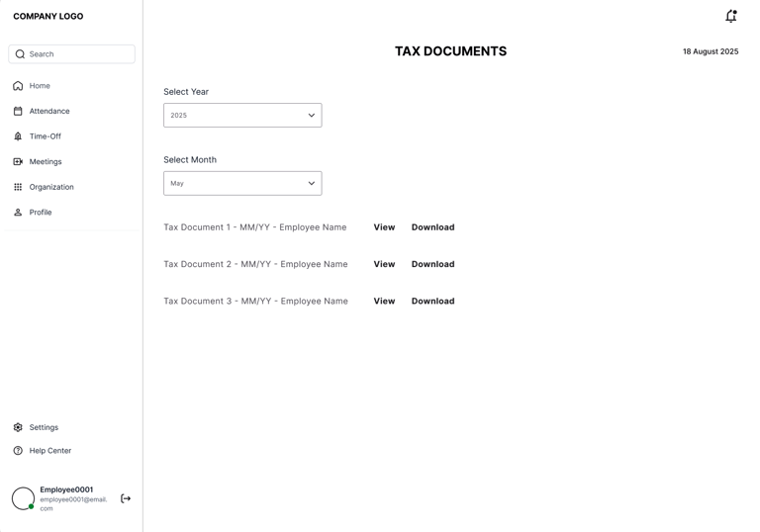View Tax Document 1
Screen dimensions: 760x532
click(x=384, y=227)
